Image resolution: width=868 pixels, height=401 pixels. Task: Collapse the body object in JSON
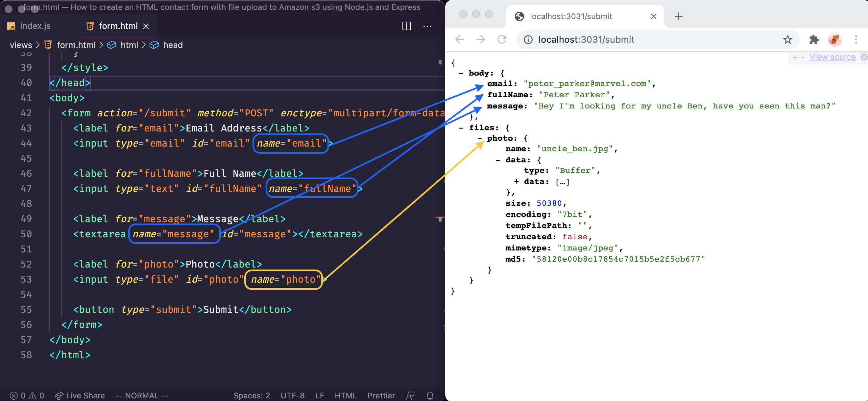tap(461, 73)
